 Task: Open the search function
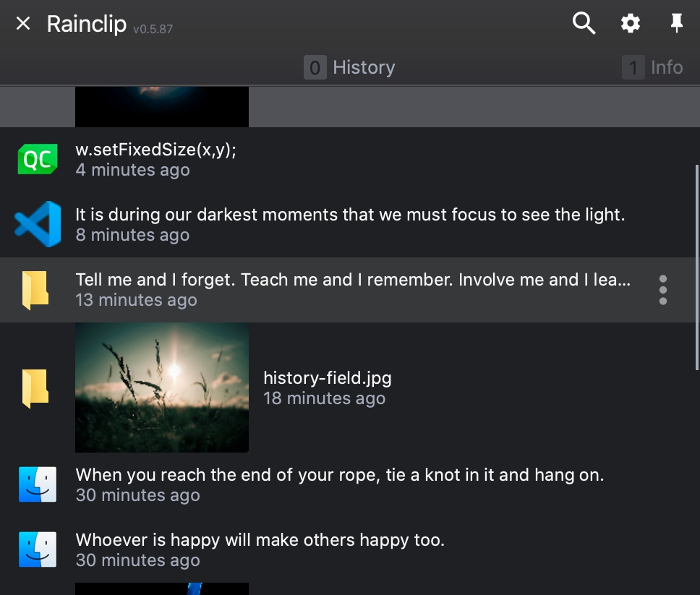click(583, 22)
